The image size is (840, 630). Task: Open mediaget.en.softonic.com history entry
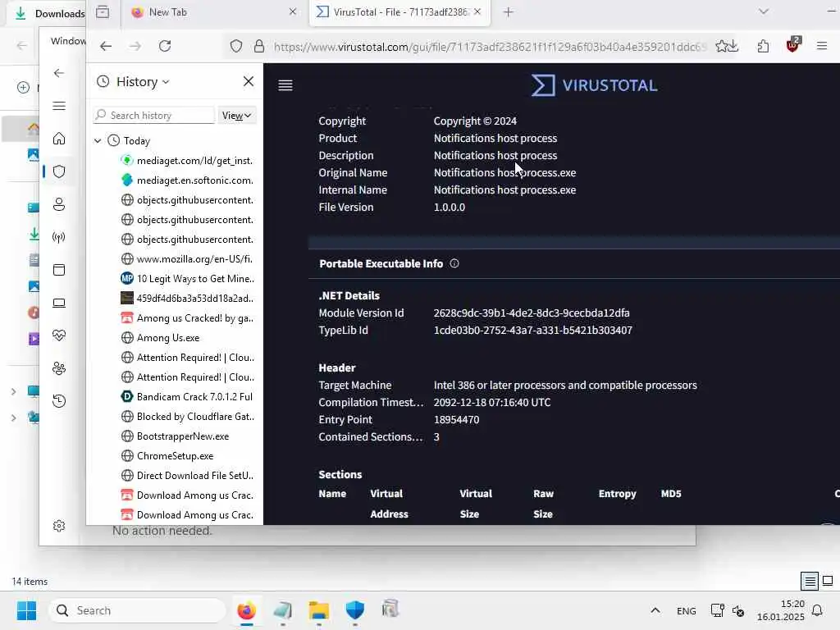(x=188, y=180)
